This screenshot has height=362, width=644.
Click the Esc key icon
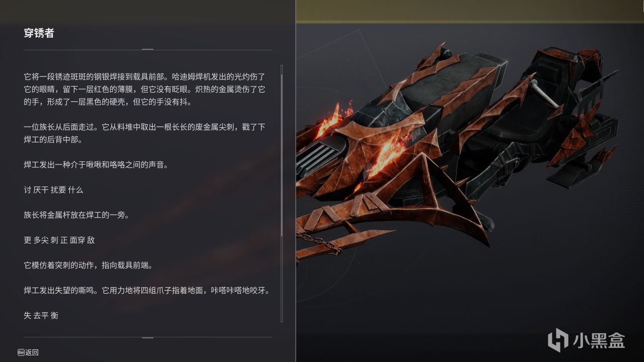21,352
